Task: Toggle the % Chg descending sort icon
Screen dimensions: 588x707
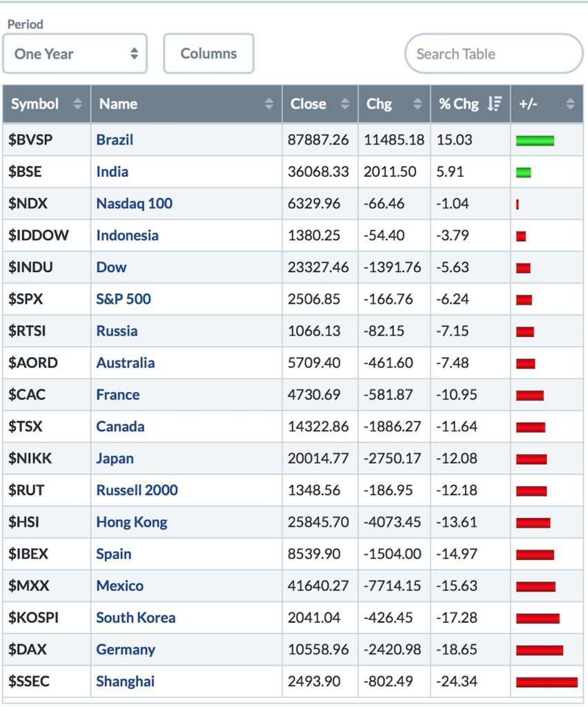Action: pos(495,104)
